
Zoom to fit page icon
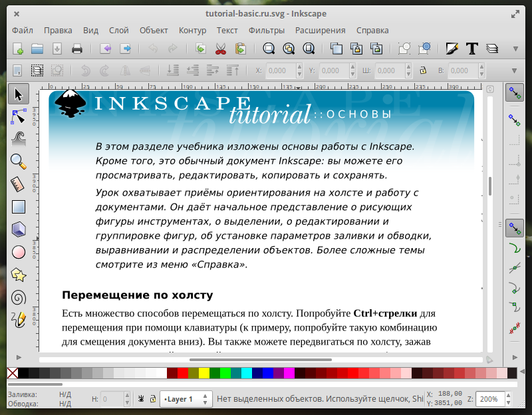(x=309, y=49)
